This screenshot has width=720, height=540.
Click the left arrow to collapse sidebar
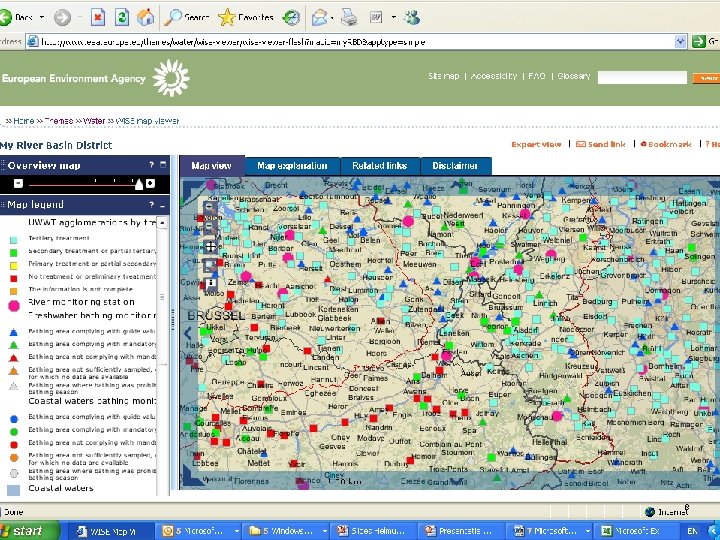pos(186,333)
